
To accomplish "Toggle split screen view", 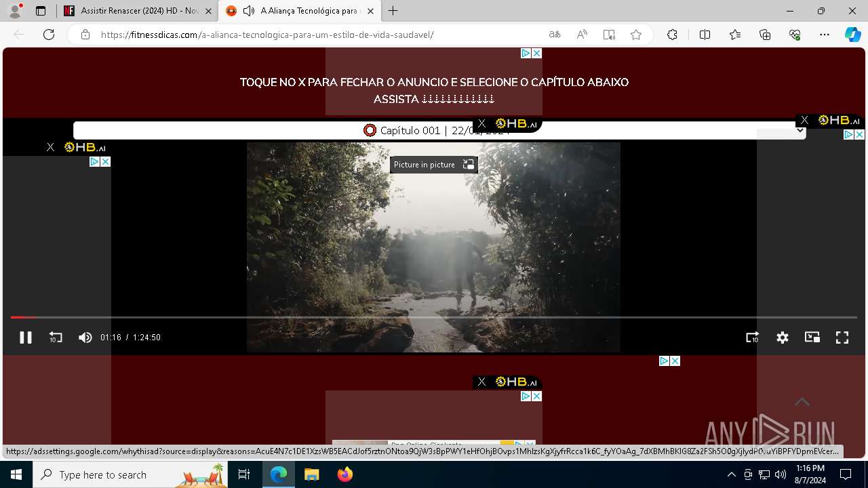I will pyautogui.click(x=705, y=35).
